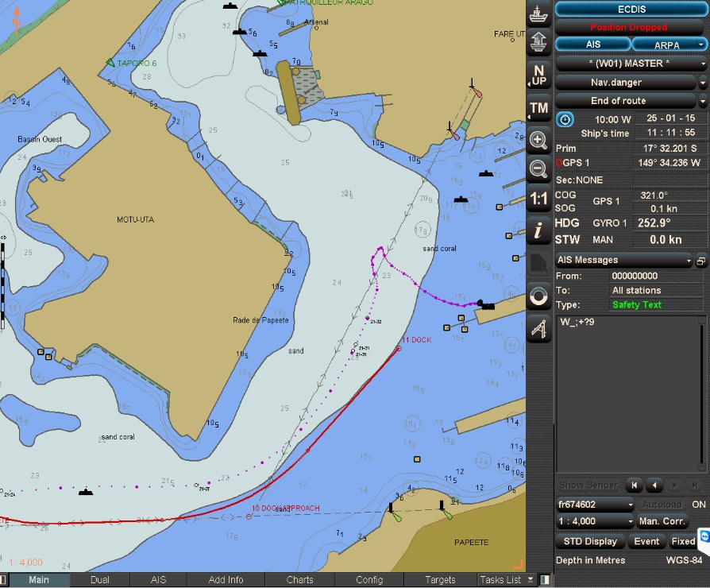The height and width of the screenshot is (588, 710).
Task: Switch to the Charts tab
Action: click(x=299, y=580)
